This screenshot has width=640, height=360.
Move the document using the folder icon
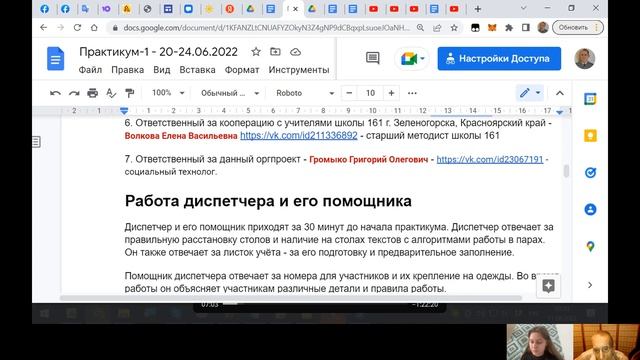pyautogui.click(x=276, y=52)
